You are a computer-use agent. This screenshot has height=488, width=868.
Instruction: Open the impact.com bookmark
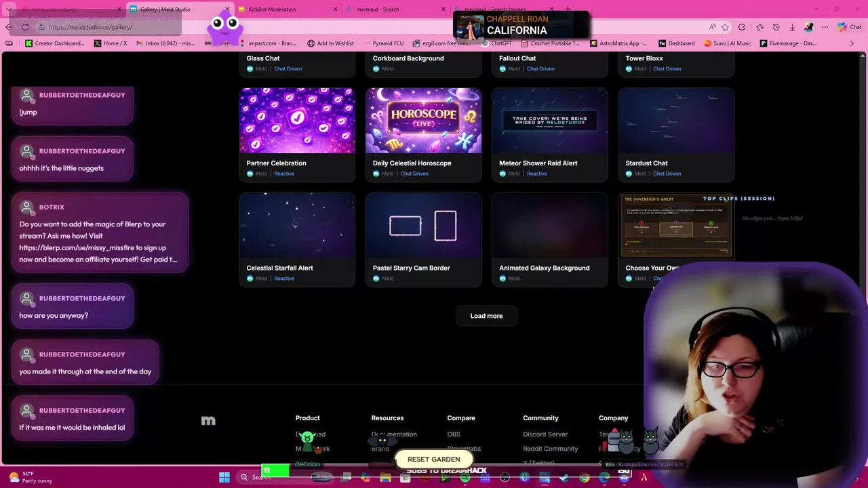coord(267,43)
